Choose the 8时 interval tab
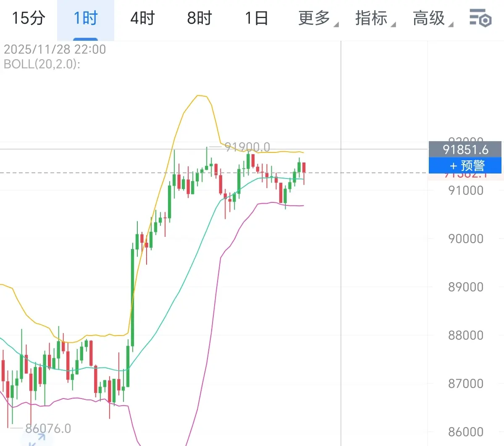 point(199,18)
